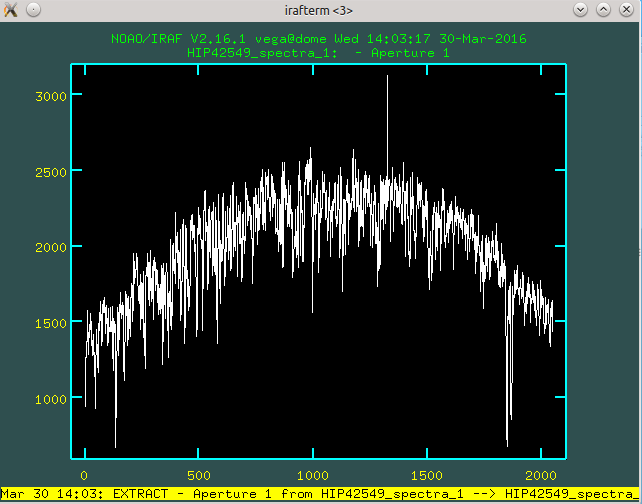Click the NOAO/IRAF V2.16.1 header line

(319, 39)
